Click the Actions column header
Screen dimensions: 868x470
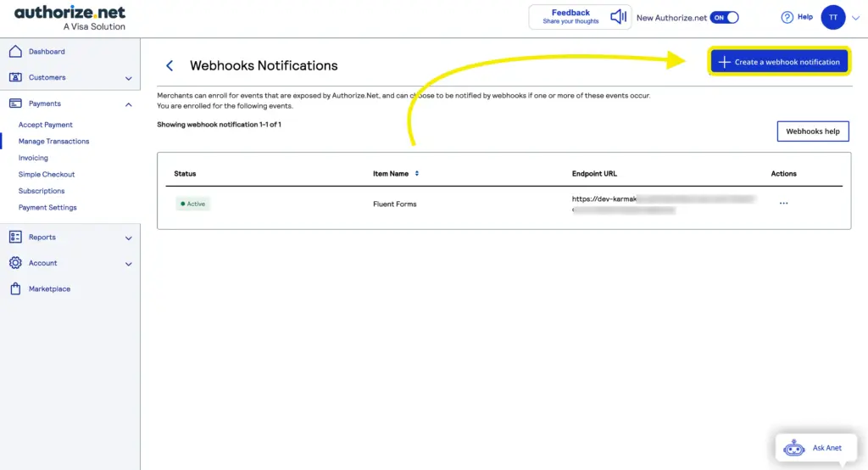(x=783, y=173)
